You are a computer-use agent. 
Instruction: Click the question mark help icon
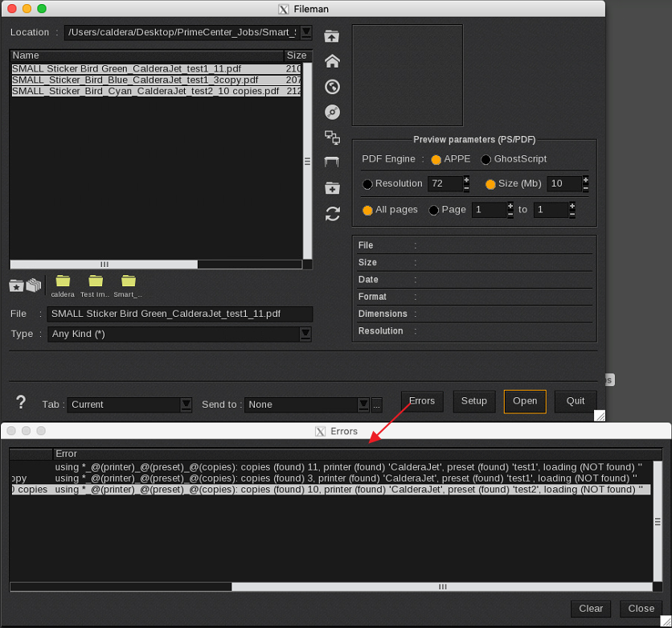(22, 403)
